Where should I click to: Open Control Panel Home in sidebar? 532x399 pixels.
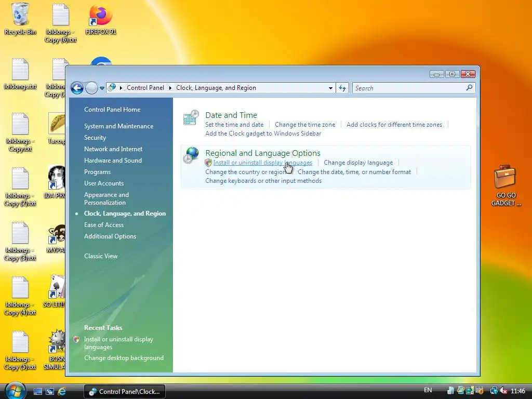pyautogui.click(x=112, y=110)
